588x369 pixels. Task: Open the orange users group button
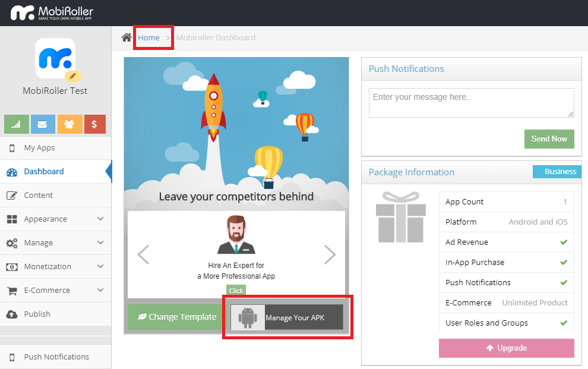click(x=69, y=124)
